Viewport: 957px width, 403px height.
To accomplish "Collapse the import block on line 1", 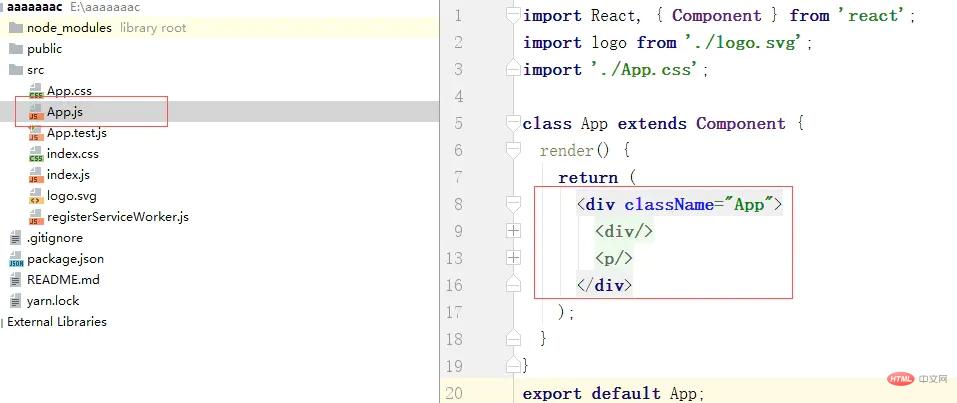I will pyautogui.click(x=514, y=16).
